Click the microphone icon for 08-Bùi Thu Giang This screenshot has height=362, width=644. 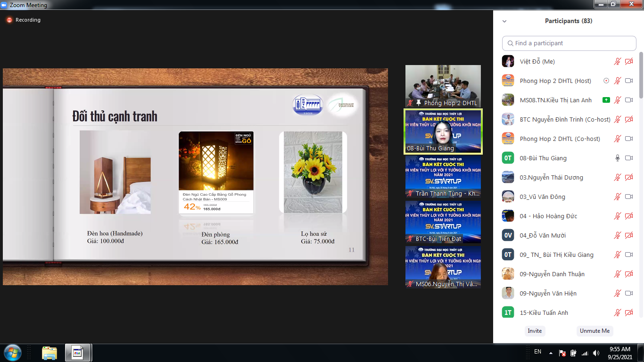pos(618,158)
